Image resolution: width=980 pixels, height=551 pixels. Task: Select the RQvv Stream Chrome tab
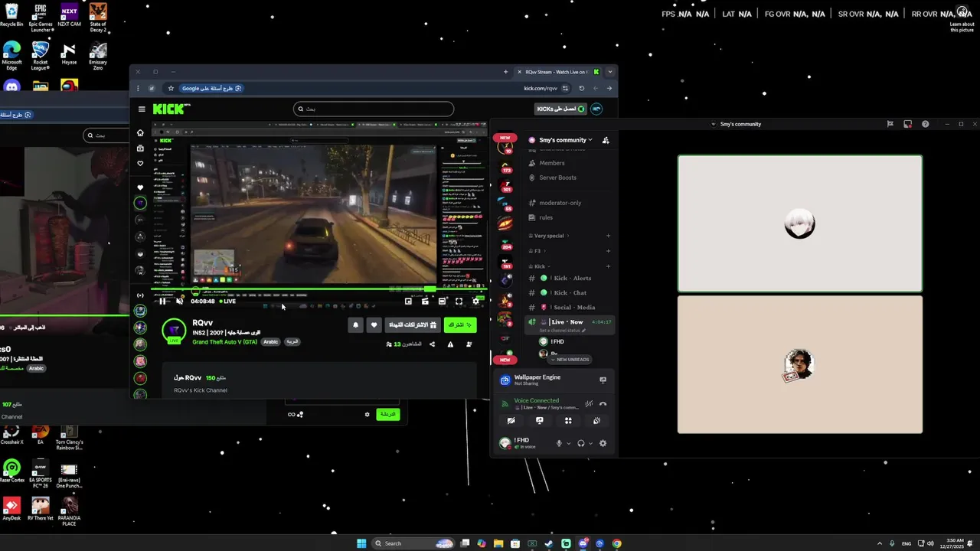pos(557,72)
